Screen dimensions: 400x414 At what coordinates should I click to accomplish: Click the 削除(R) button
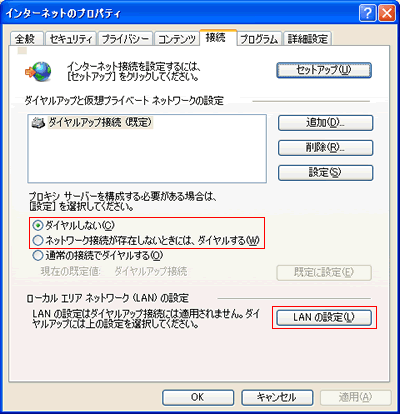(x=326, y=148)
